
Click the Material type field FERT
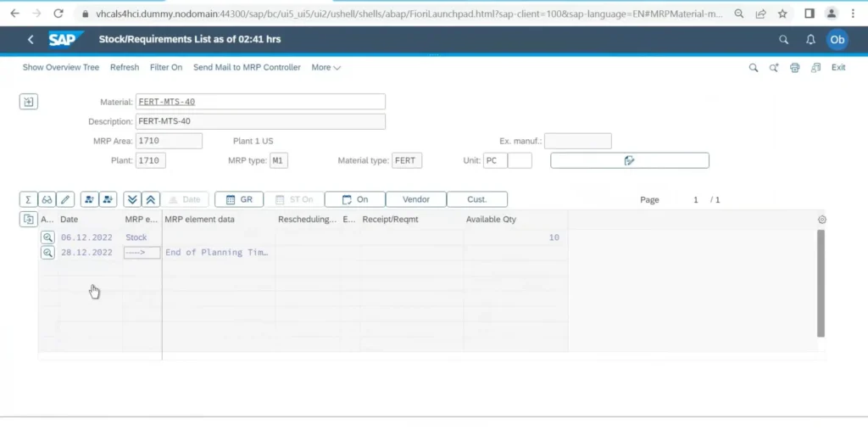tap(407, 160)
